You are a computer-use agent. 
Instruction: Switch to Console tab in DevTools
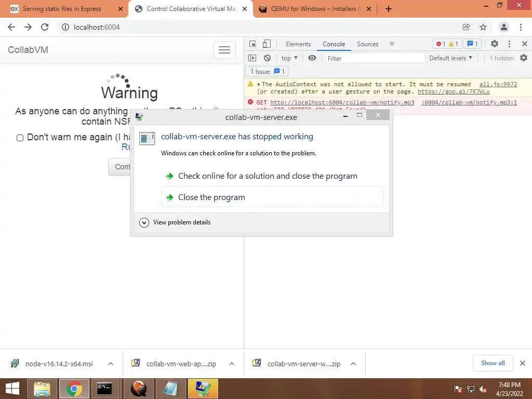click(x=334, y=44)
